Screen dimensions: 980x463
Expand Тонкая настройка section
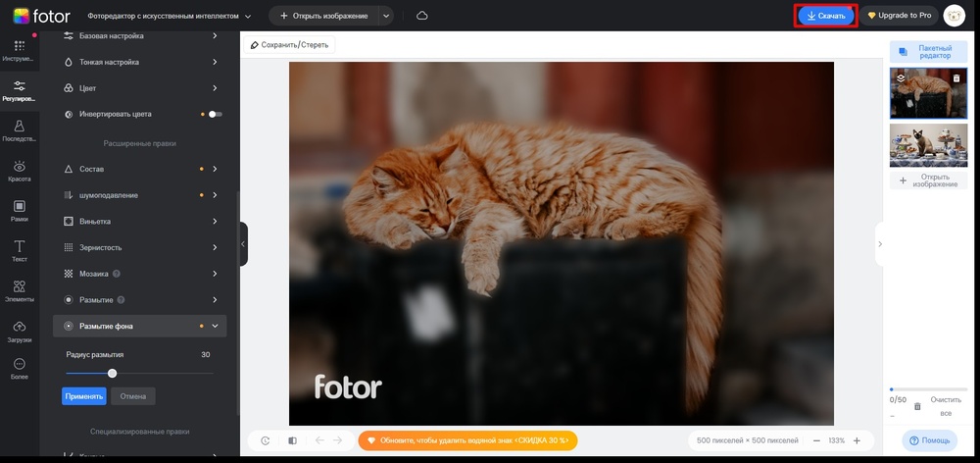[x=140, y=62]
